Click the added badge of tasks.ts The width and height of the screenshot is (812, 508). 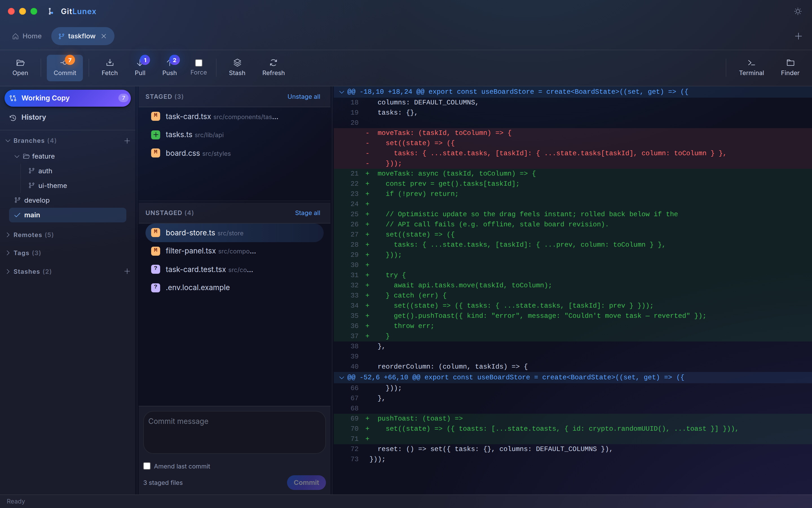pyautogui.click(x=156, y=135)
